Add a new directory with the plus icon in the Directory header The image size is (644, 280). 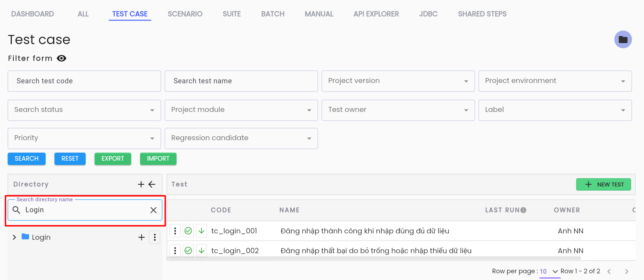(141, 184)
